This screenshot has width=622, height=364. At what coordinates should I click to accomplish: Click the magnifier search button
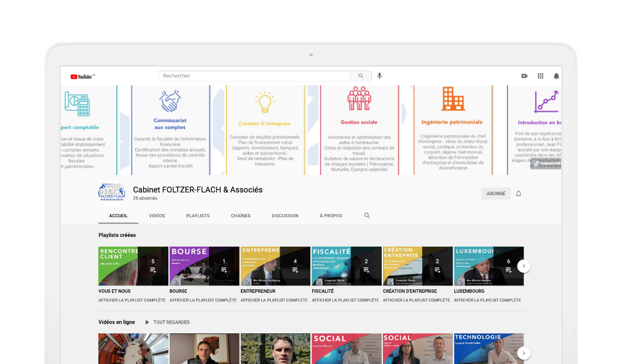361,76
